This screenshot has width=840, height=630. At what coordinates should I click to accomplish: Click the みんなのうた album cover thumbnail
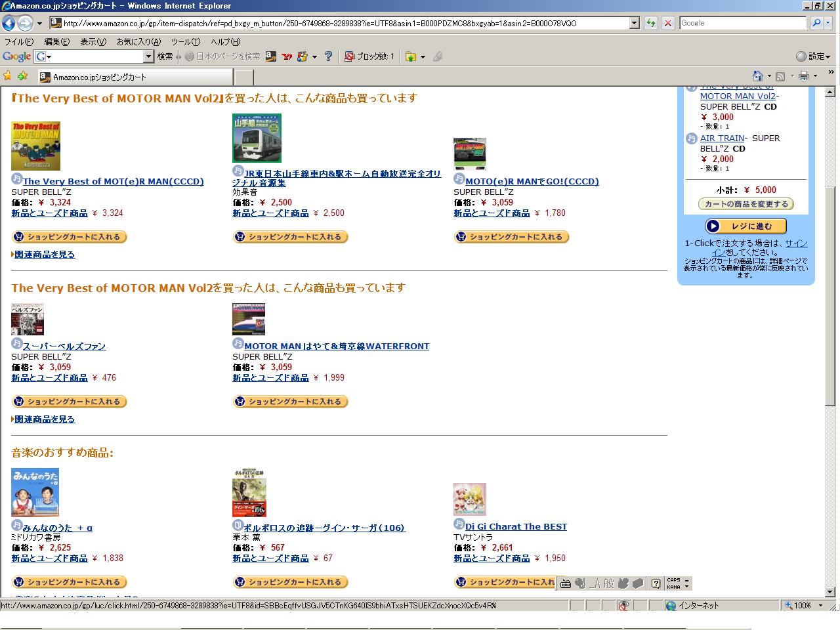click(35, 492)
